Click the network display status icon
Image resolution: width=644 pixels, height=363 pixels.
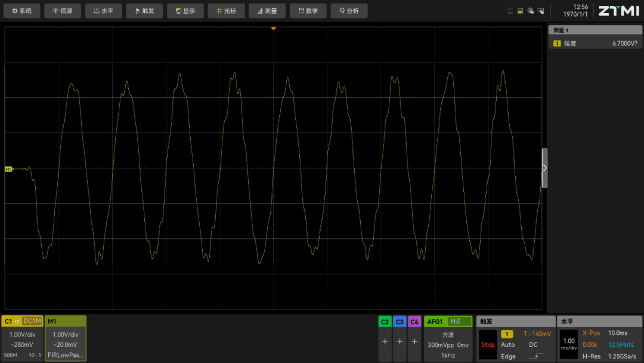tap(510, 11)
